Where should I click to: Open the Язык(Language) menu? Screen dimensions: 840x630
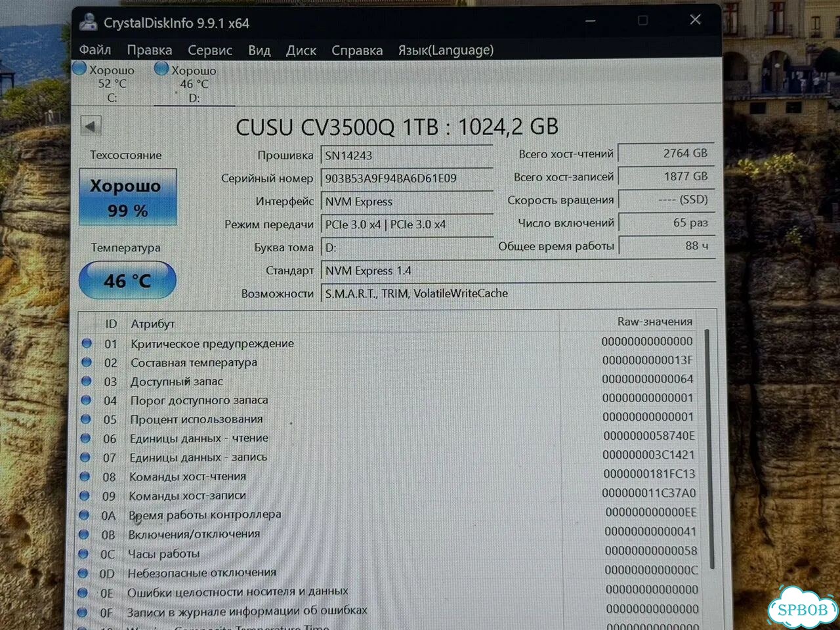[446, 50]
